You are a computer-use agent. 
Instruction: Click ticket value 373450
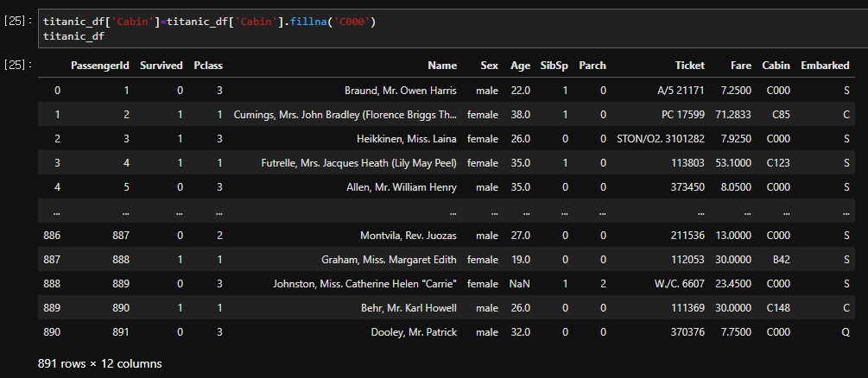[x=688, y=187]
